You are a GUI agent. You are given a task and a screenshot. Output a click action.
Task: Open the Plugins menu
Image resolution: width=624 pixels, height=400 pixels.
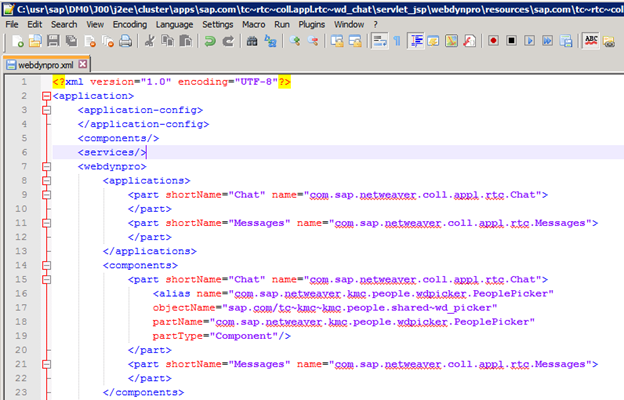pyautogui.click(x=312, y=25)
